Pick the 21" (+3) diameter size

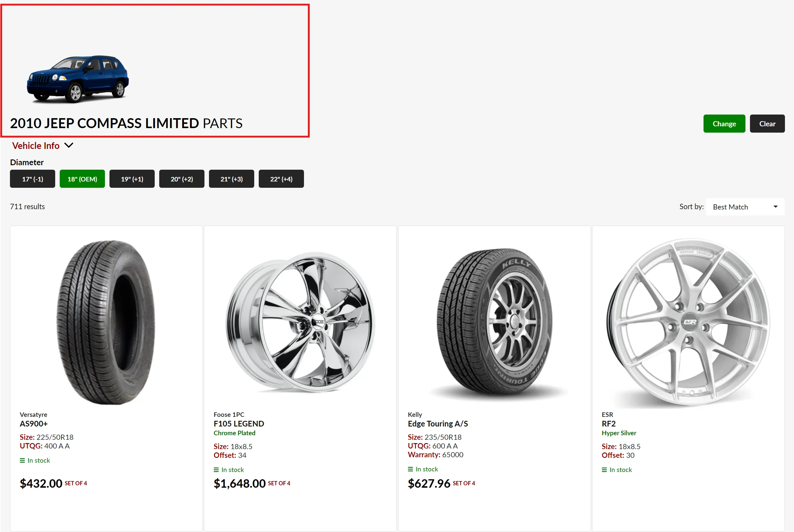point(232,179)
